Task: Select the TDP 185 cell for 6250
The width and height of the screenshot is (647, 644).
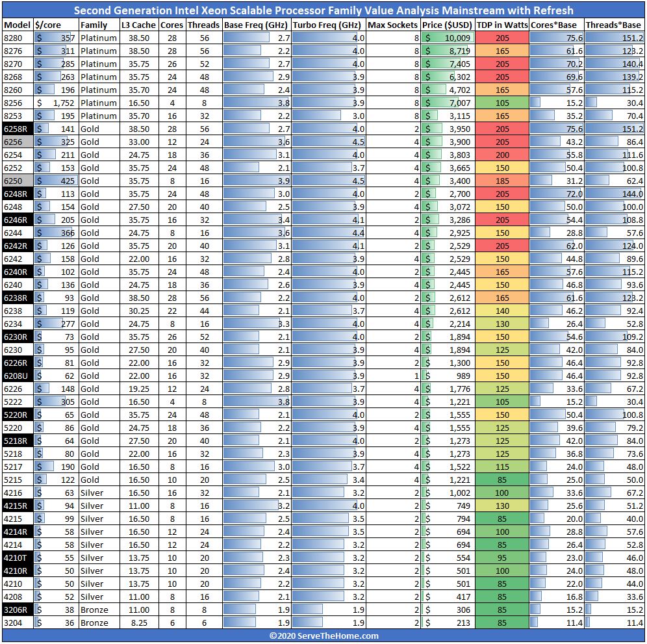Action: tap(502, 181)
